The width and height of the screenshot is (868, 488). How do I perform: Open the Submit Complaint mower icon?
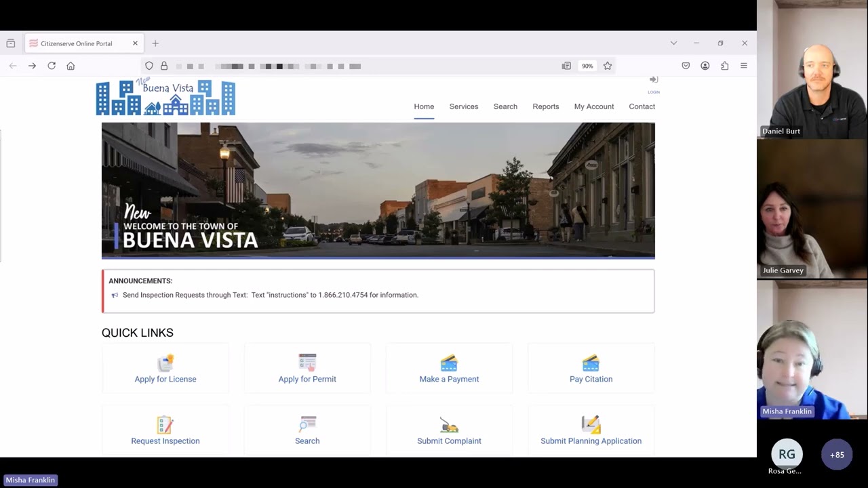pos(449,425)
